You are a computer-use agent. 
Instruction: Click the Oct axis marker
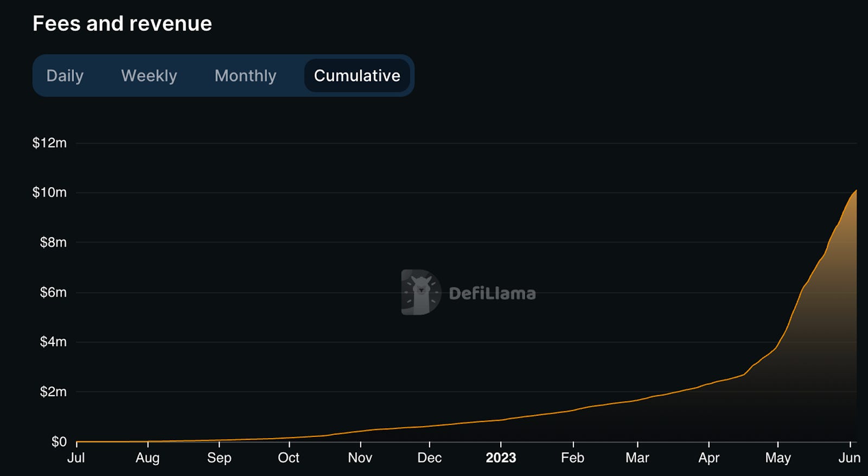coord(289,458)
